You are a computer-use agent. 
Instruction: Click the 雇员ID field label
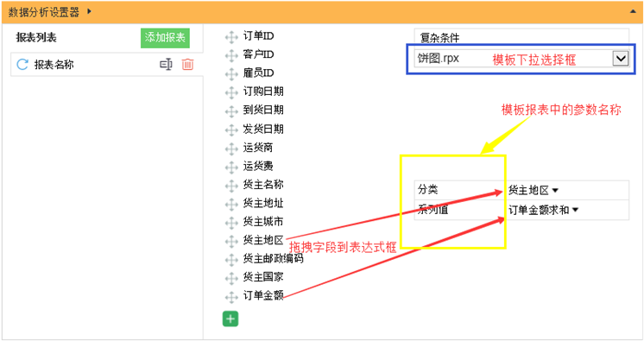258,73
